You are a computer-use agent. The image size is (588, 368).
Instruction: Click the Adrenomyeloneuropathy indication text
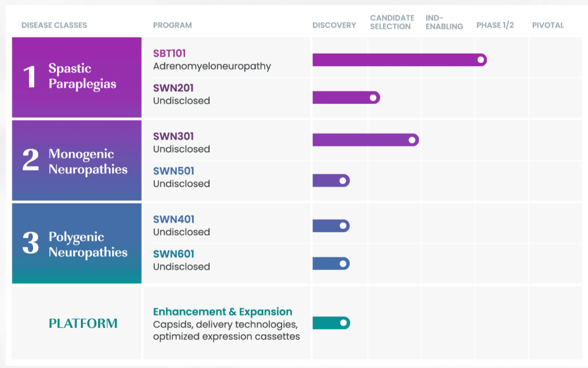pyautogui.click(x=212, y=66)
